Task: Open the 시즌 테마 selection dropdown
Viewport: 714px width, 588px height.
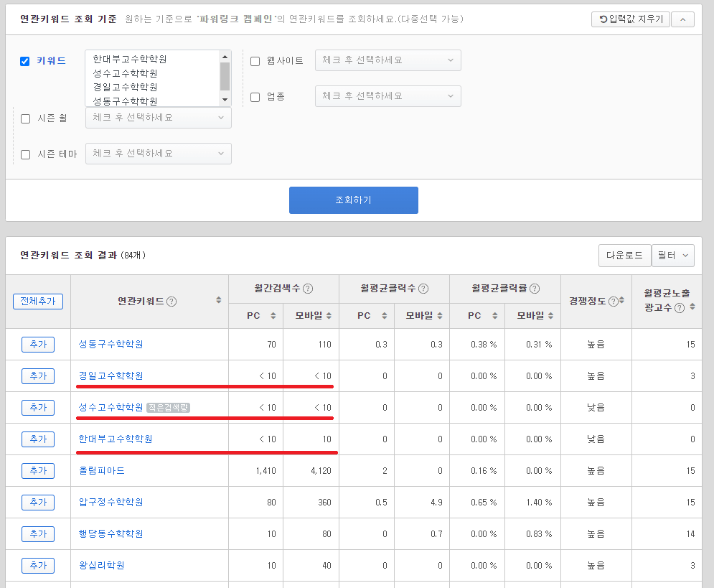Action: pos(159,154)
